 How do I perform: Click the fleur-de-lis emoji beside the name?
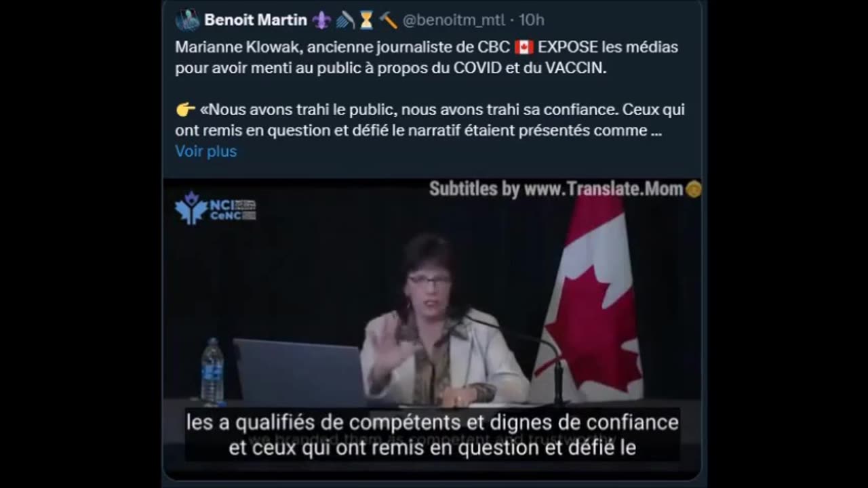pos(321,20)
